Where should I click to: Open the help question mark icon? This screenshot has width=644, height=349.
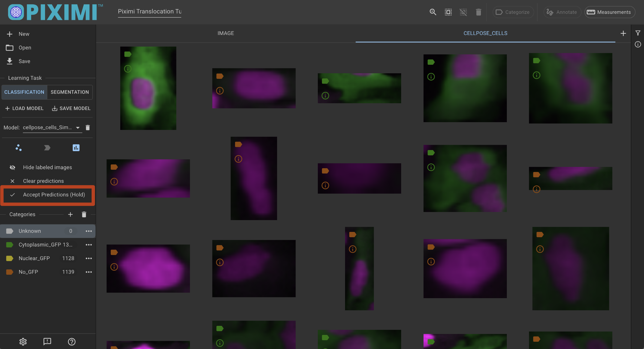point(71,341)
